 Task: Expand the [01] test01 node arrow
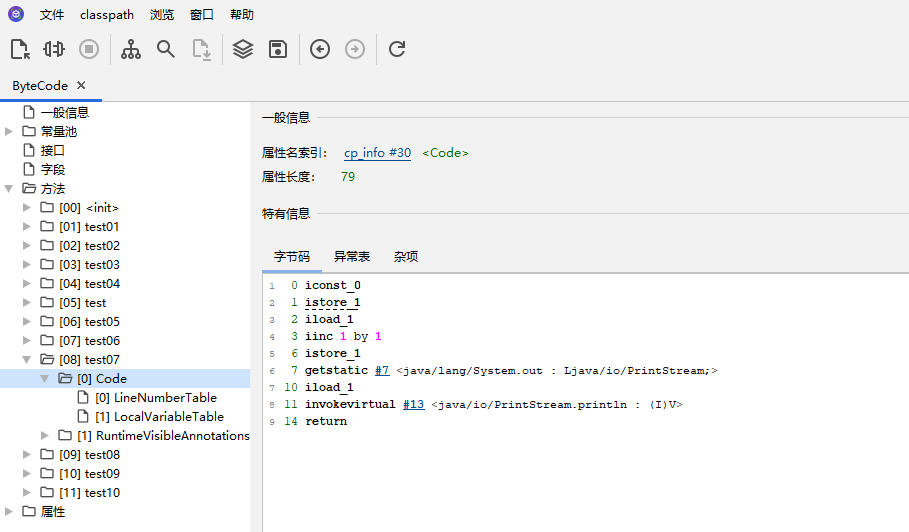click(x=27, y=226)
